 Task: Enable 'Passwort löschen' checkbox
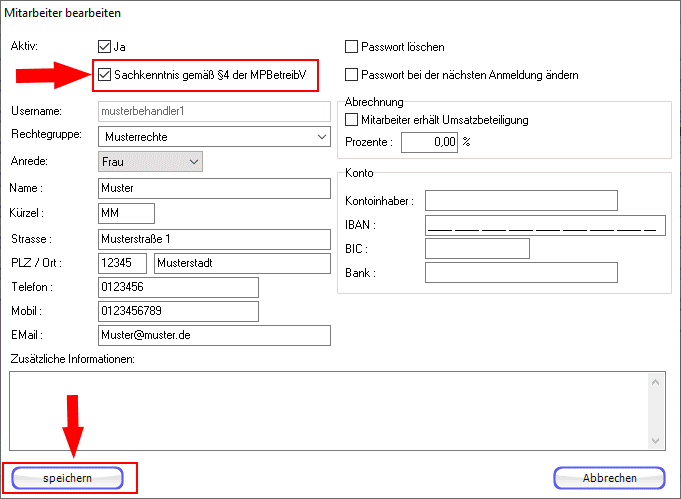click(x=351, y=46)
